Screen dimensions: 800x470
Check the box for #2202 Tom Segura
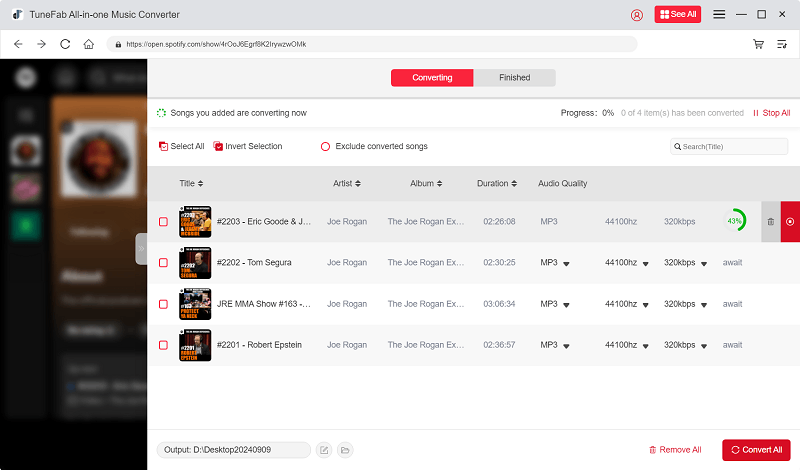click(x=163, y=263)
